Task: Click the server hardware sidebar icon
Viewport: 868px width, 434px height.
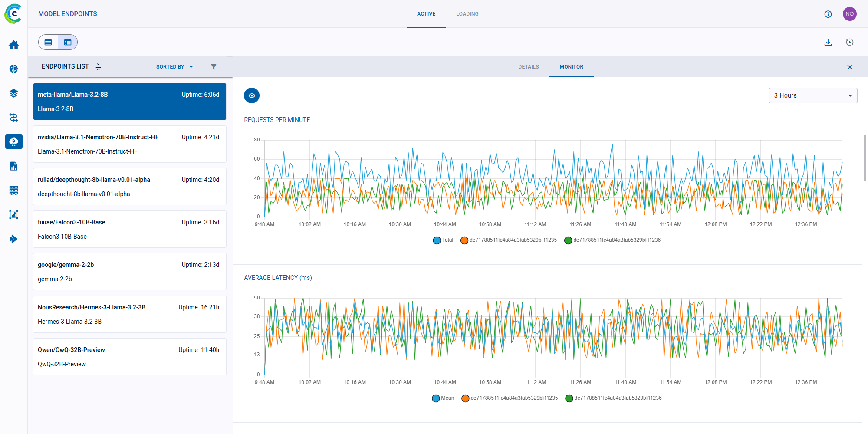Action: pos(13,190)
